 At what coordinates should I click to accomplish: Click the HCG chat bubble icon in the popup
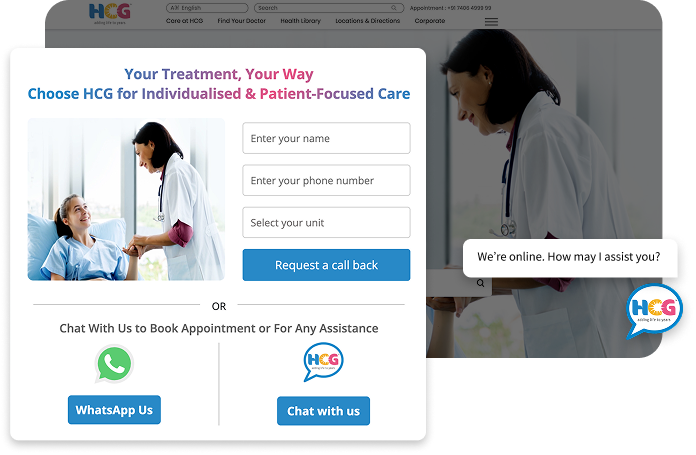tap(323, 361)
